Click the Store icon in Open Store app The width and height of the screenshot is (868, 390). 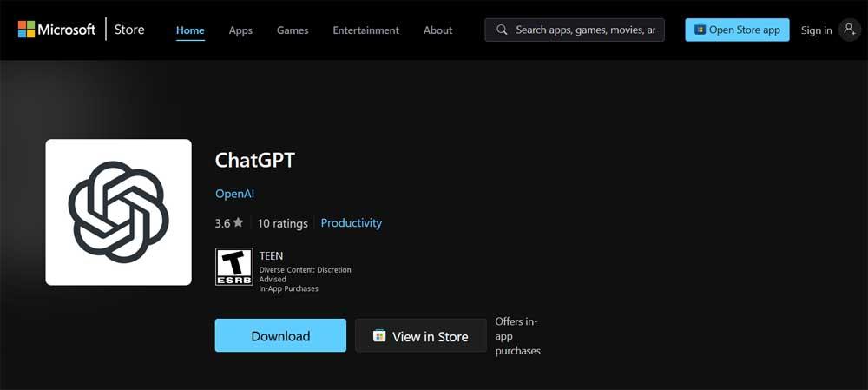tap(700, 30)
